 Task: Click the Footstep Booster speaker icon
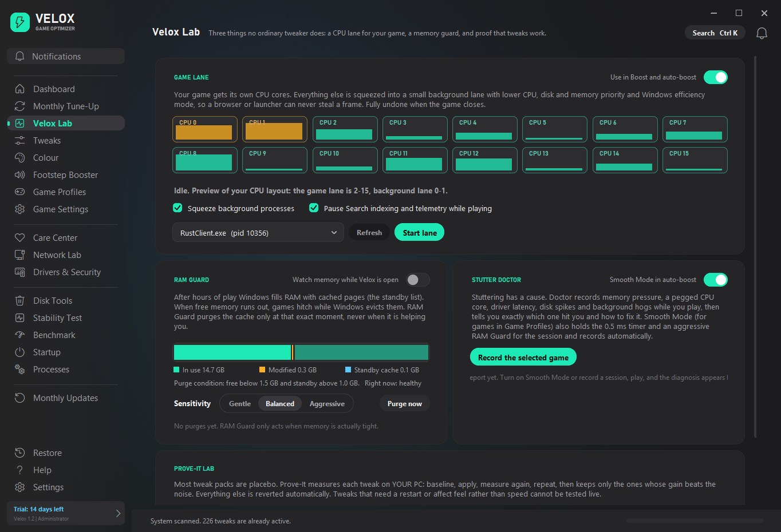(20, 175)
